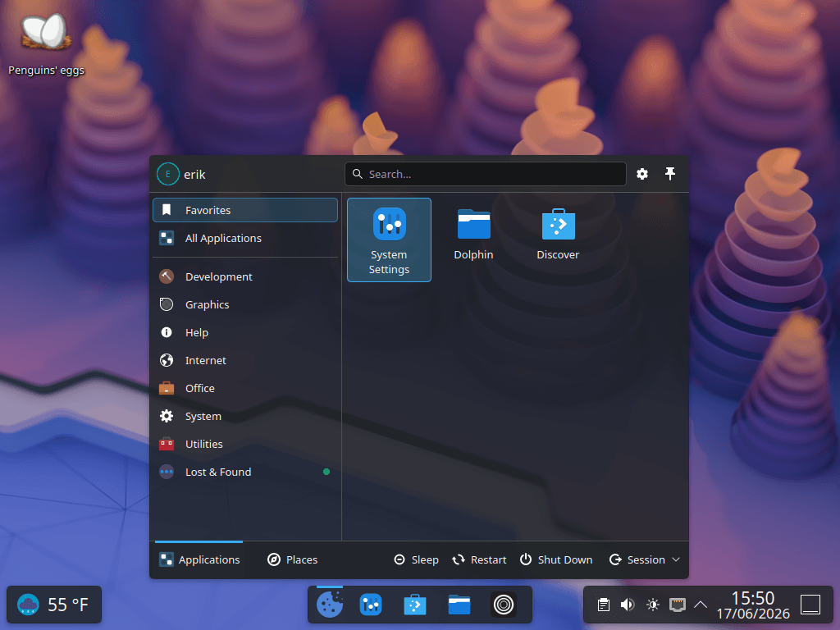Launch Dolphin file manager favorite

click(473, 240)
